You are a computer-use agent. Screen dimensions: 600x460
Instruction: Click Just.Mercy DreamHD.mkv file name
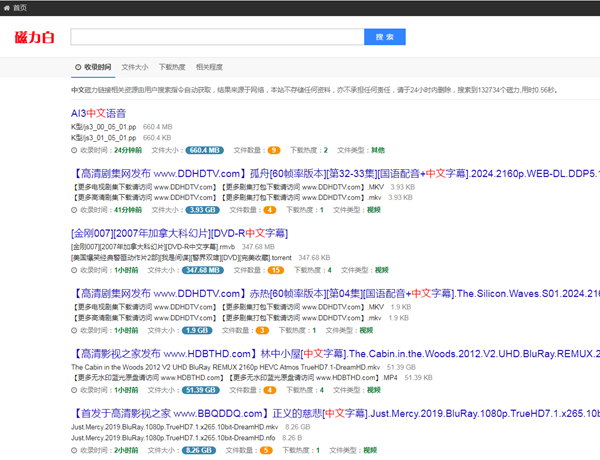[174, 427]
